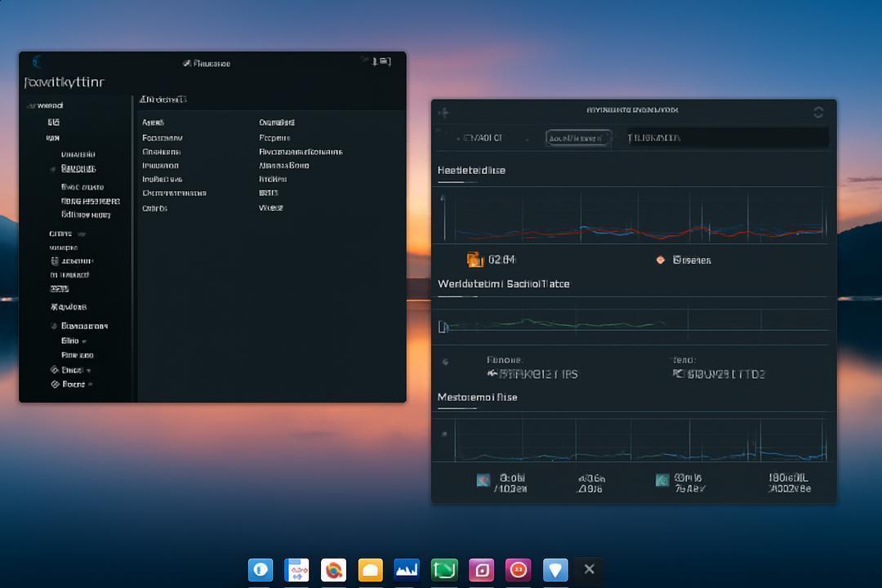
Task: Click the outlined rounded button in the monitor toolbar
Action: (x=578, y=138)
